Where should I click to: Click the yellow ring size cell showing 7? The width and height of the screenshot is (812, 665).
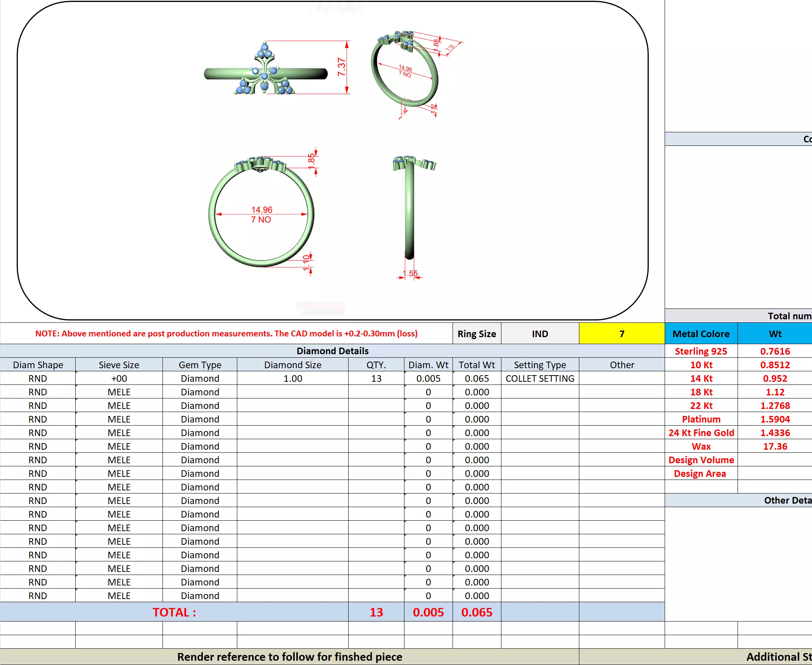point(621,334)
